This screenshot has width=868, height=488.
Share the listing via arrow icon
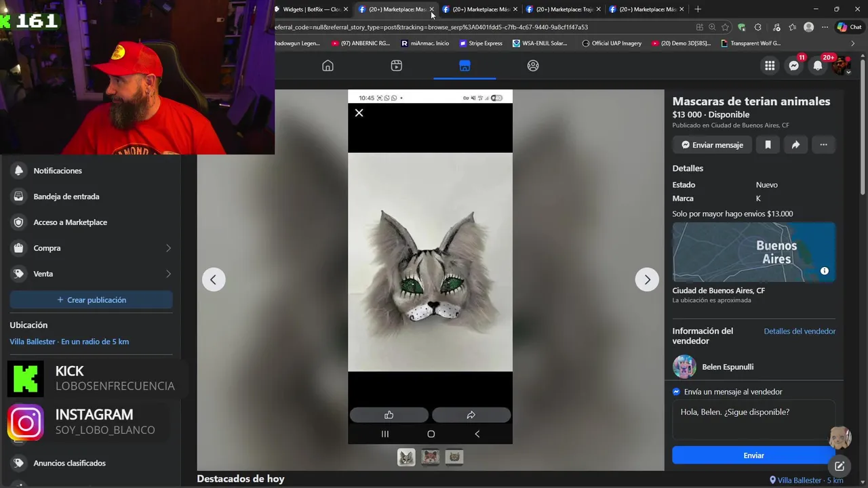pos(795,144)
